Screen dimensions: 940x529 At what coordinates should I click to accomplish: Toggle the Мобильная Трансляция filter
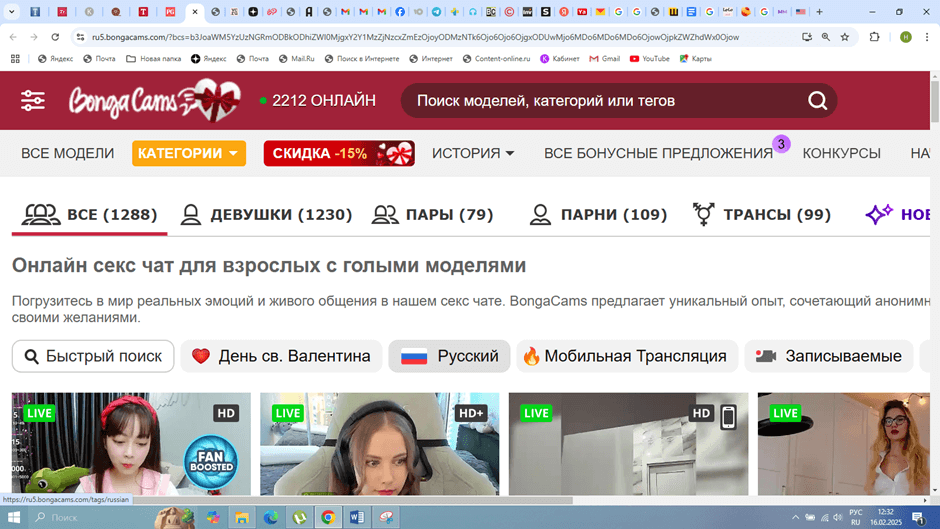(627, 356)
